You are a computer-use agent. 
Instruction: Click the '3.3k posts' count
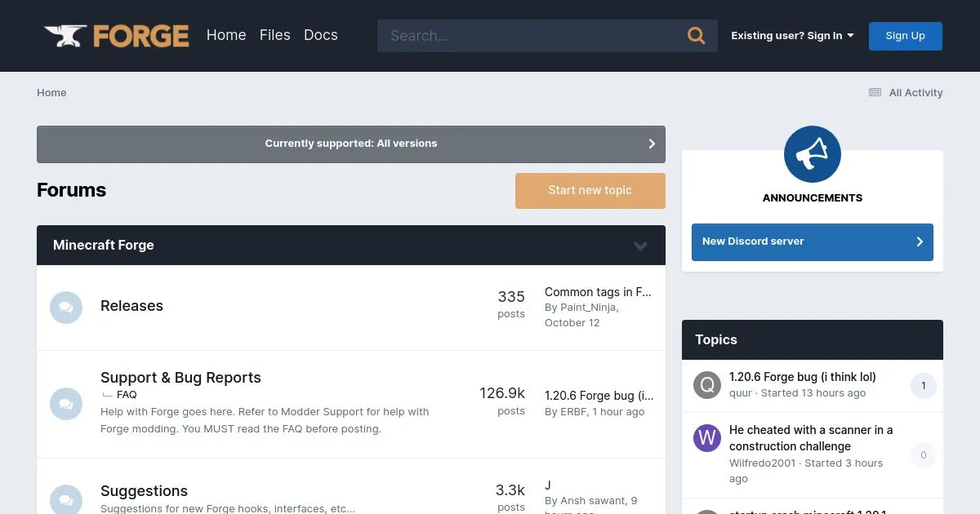pos(510,498)
